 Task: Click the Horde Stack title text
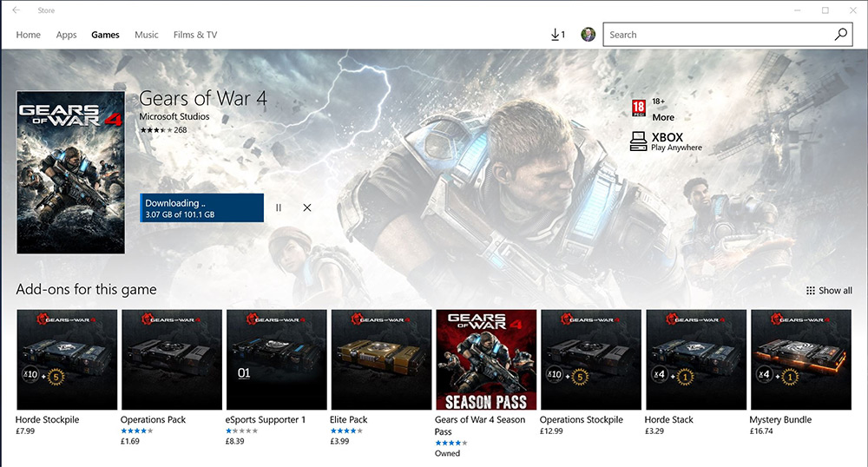(668, 419)
